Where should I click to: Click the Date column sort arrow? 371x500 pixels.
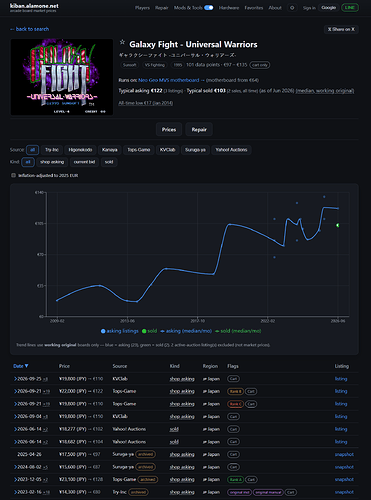pyautogui.click(x=27, y=366)
